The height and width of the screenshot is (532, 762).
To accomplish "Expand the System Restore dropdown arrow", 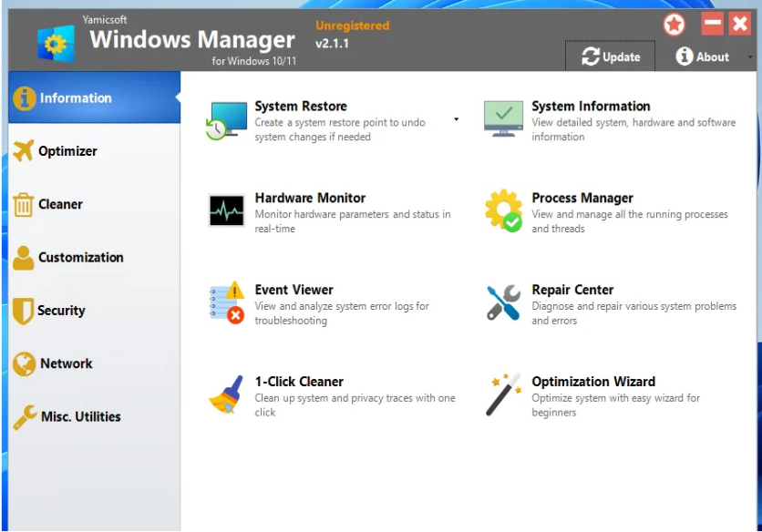I will pyautogui.click(x=456, y=119).
